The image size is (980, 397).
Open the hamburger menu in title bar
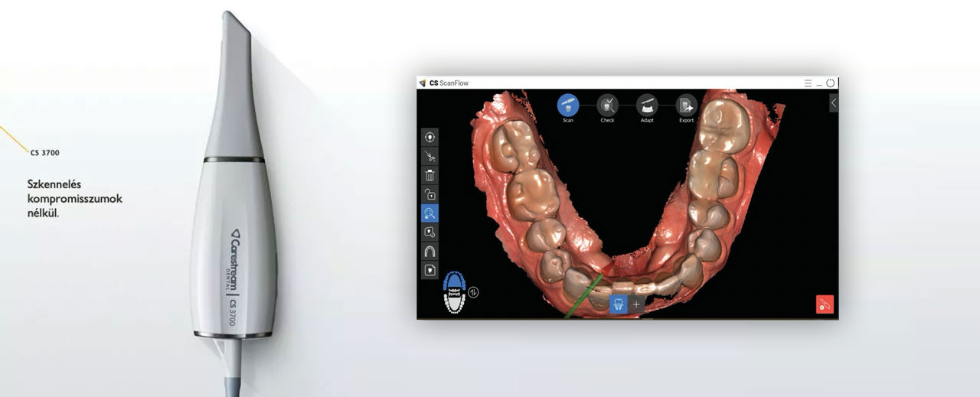(x=808, y=83)
